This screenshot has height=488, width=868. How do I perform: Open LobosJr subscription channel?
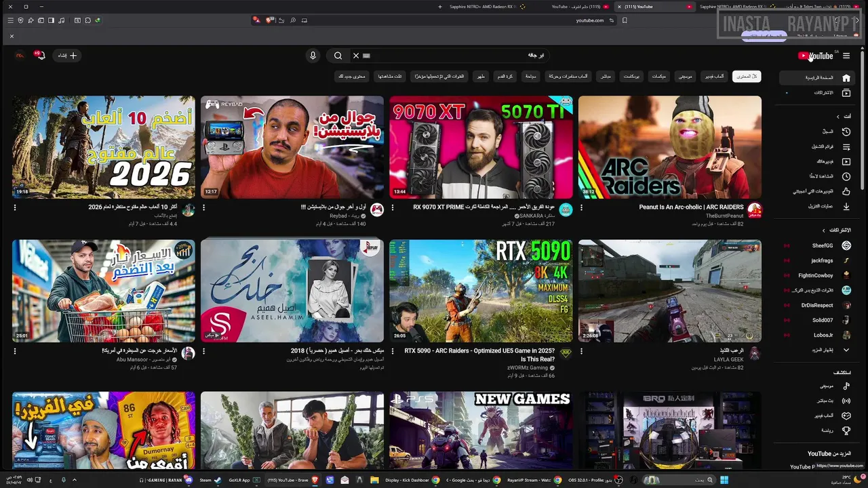pos(817,335)
